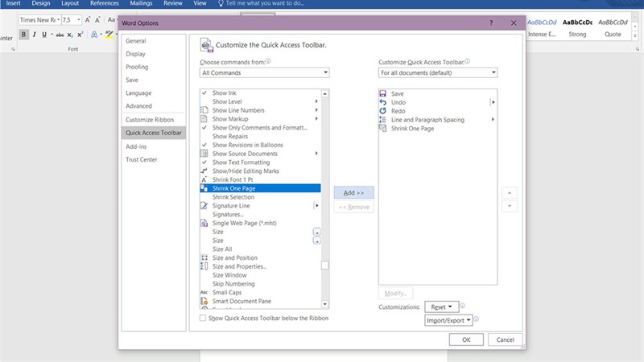Expand the Undo split arrow in the right list
Viewport: 644px width, 362px height.
(x=493, y=102)
